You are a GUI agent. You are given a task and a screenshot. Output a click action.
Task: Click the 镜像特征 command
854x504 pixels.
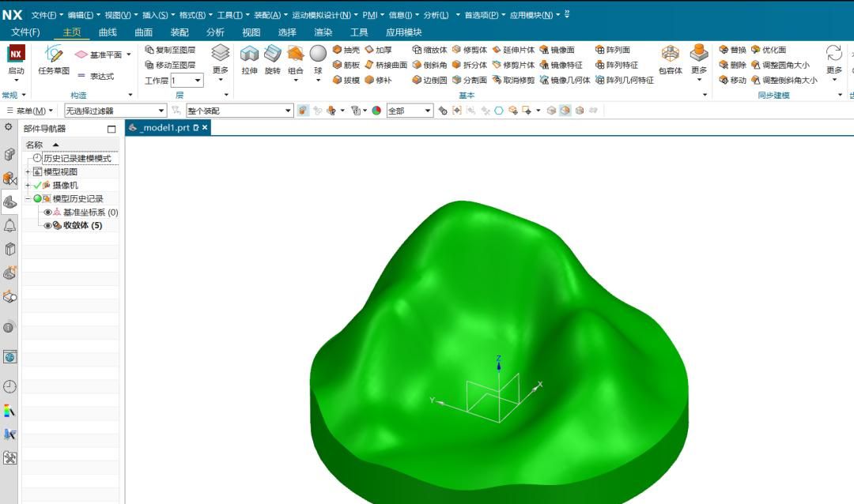(561, 65)
